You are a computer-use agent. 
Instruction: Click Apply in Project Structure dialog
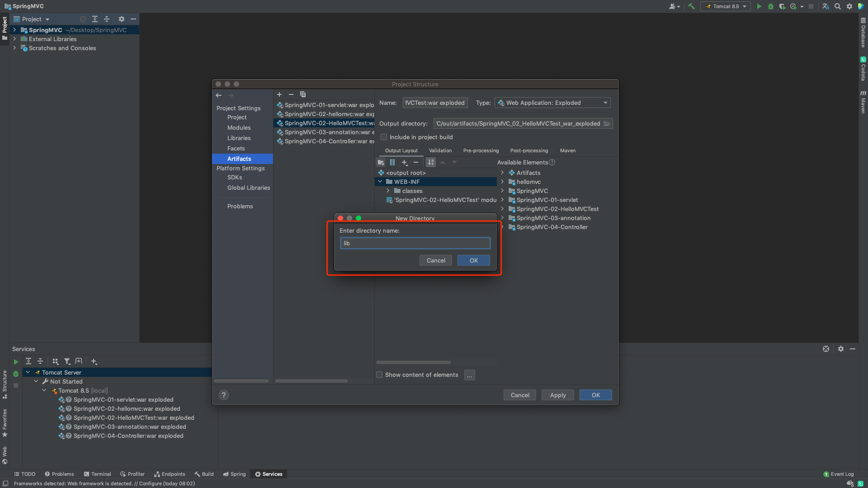[557, 395]
